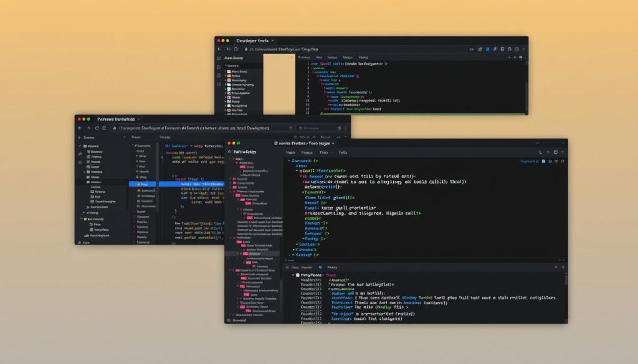This screenshot has height=364, width=638.
Task: Go back in the top browser window
Action: tap(219, 49)
